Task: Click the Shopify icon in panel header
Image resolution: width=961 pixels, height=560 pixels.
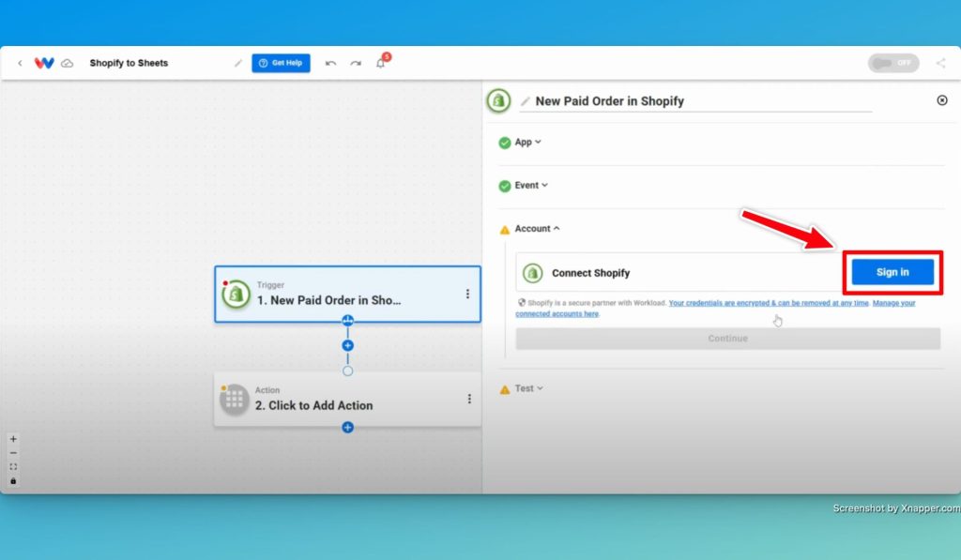Action: tap(498, 100)
